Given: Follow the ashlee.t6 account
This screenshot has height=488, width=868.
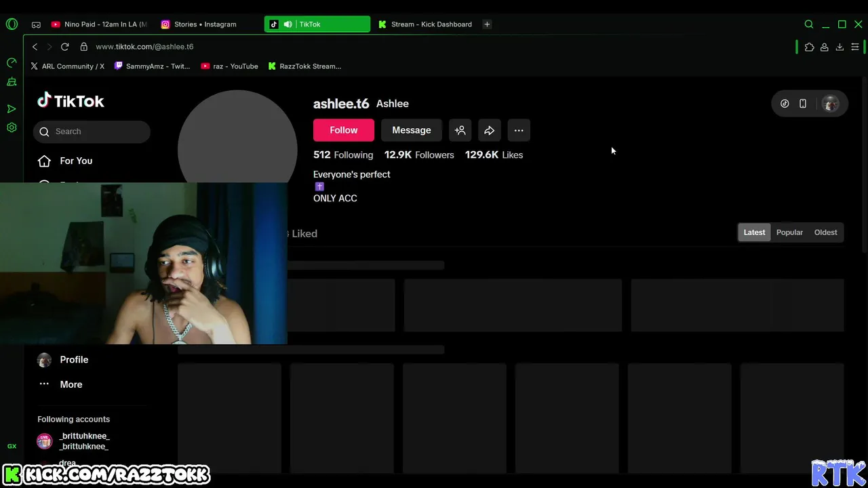Looking at the screenshot, I should 344,130.
